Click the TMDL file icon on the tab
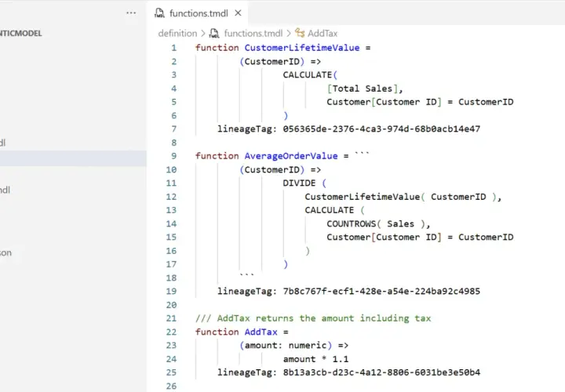Viewport: 565px width, 392px height. pyautogui.click(x=159, y=13)
